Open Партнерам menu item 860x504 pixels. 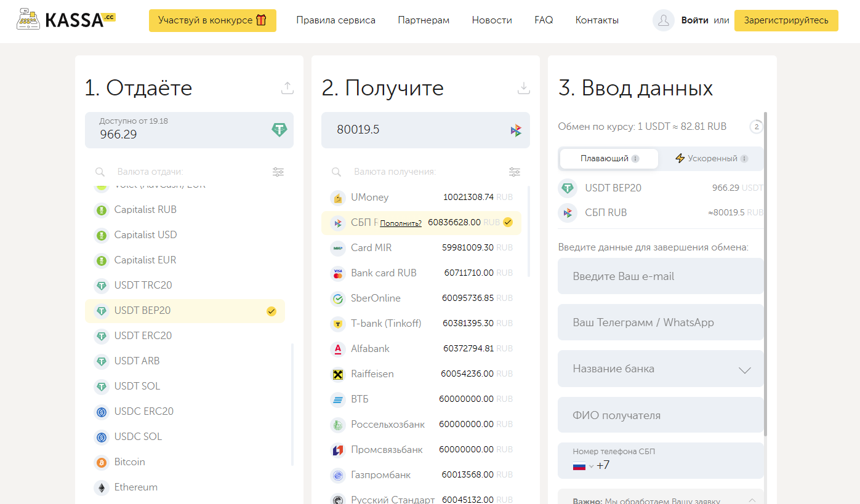[424, 20]
